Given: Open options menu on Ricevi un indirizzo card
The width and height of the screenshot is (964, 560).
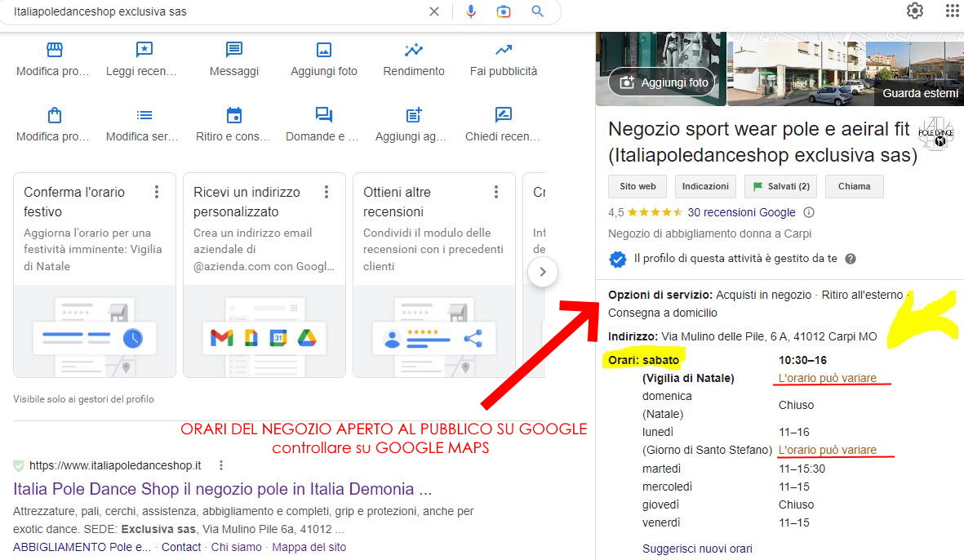Looking at the screenshot, I should click(327, 192).
